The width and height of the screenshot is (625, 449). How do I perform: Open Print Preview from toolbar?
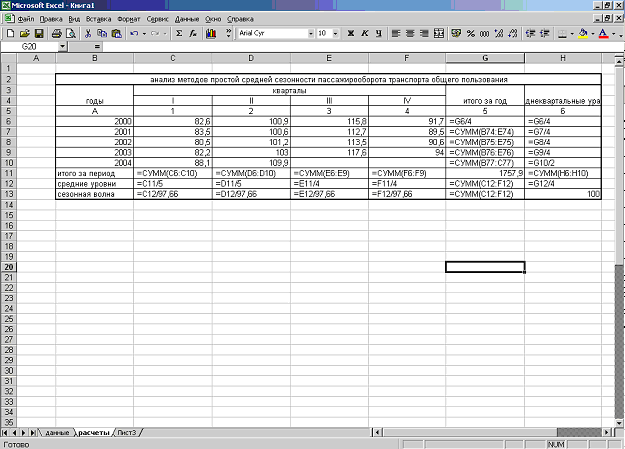pos(71,33)
